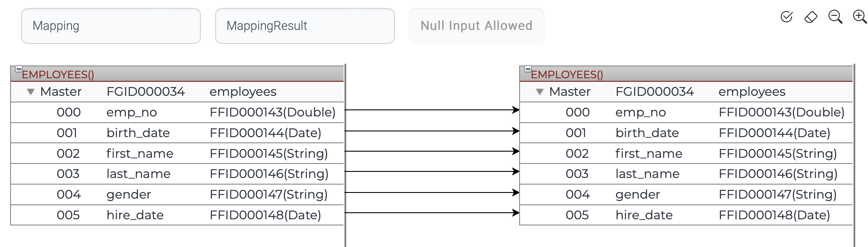Click the zoom out magnifier icon
Image resolution: width=868 pixels, height=247 pixels.
click(835, 17)
